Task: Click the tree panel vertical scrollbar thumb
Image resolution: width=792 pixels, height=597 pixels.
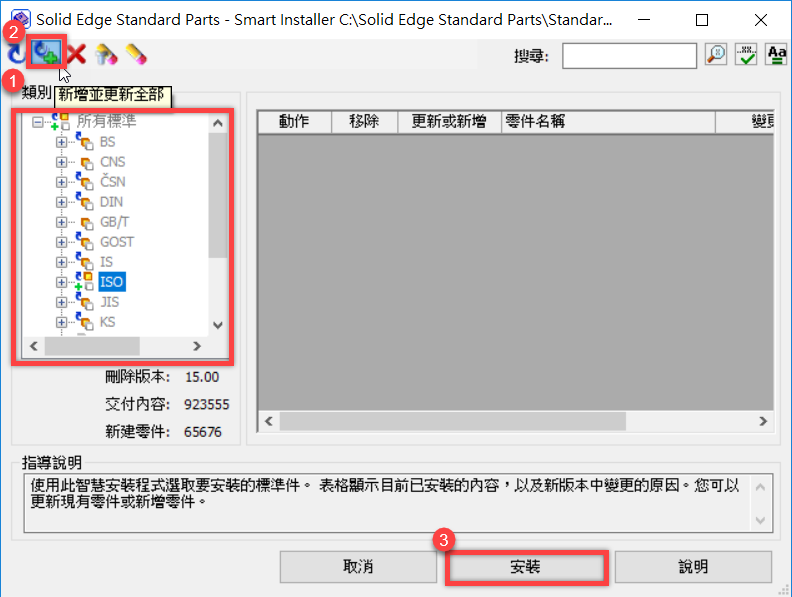Action: [x=218, y=196]
